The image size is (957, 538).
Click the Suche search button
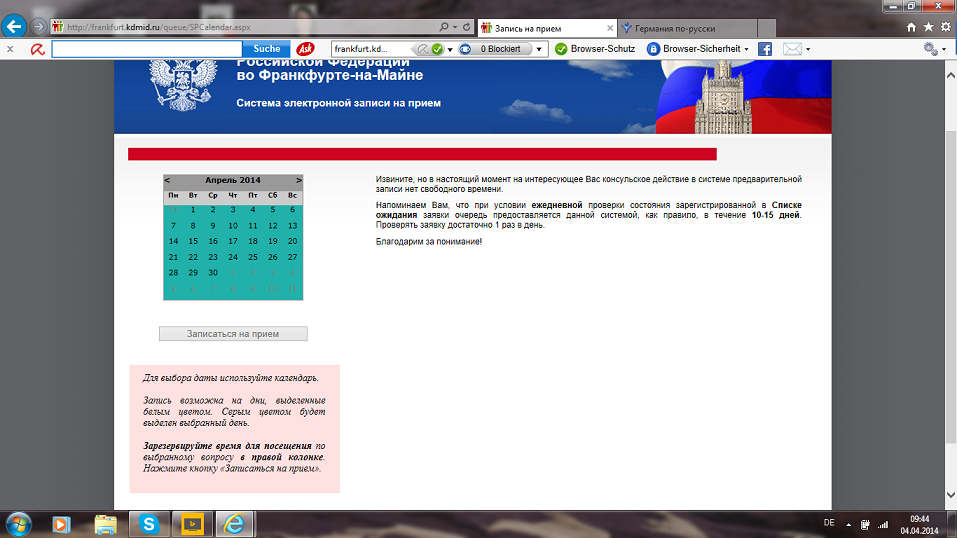coord(267,48)
